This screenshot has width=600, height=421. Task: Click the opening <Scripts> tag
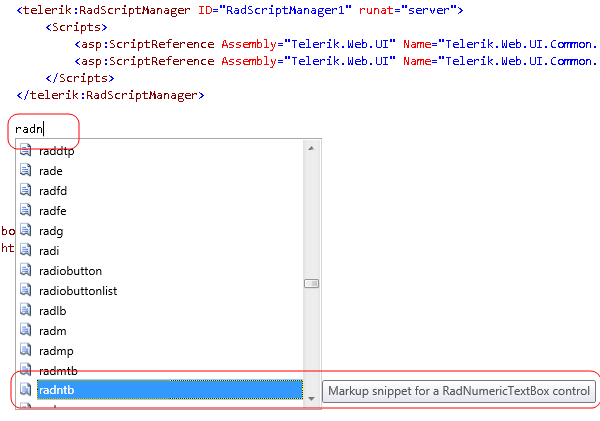coord(76,27)
